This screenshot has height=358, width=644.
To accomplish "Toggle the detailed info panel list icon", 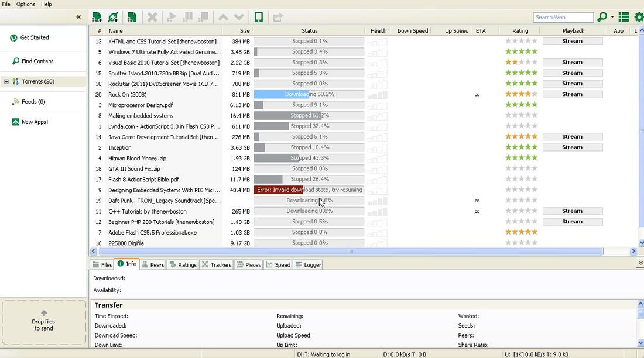I will (x=623, y=16).
